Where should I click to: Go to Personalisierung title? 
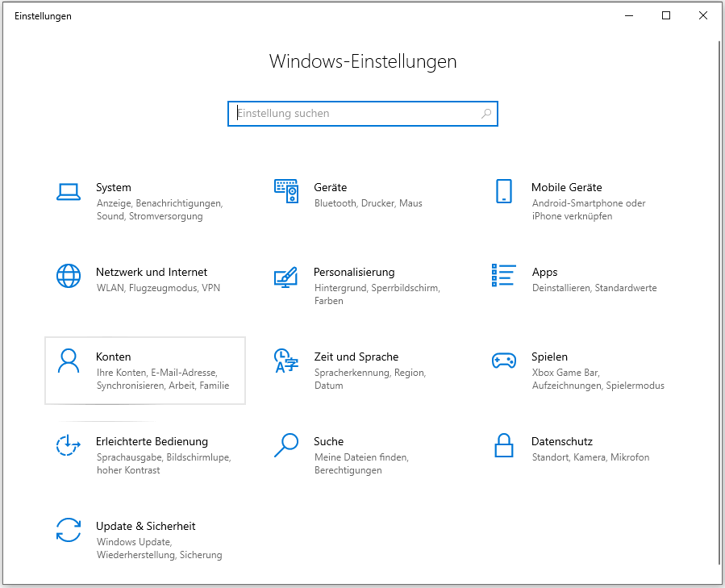pos(354,272)
